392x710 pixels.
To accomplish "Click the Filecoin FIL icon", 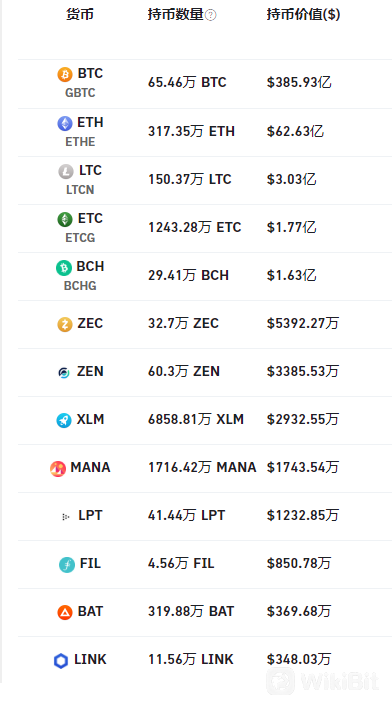I will click(67, 565).
